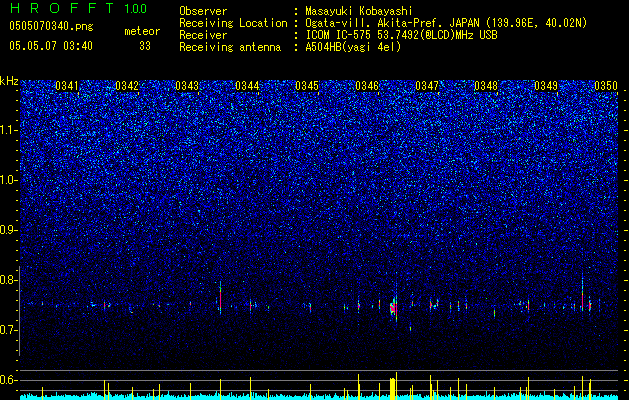Click the 0344 time marker
The image size is (629, 400).
click(x=247, y=86)
